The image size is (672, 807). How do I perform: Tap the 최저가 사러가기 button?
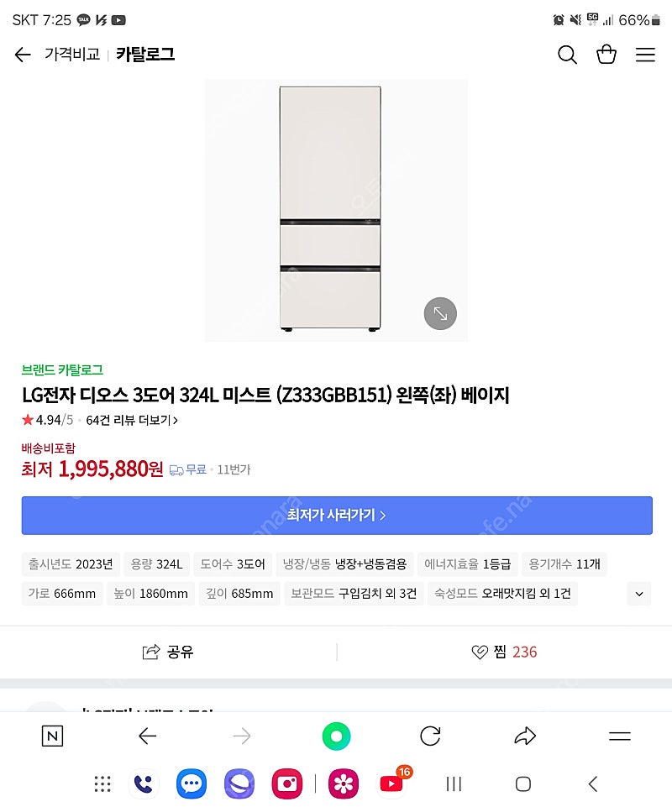[337, 515]
